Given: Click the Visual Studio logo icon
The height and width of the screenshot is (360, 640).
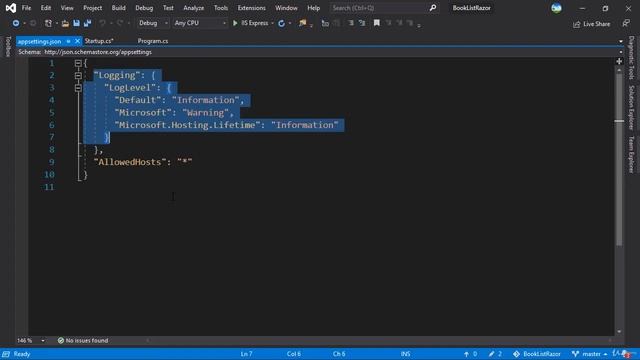Looking at the screenshot, I should pos(11,8).
